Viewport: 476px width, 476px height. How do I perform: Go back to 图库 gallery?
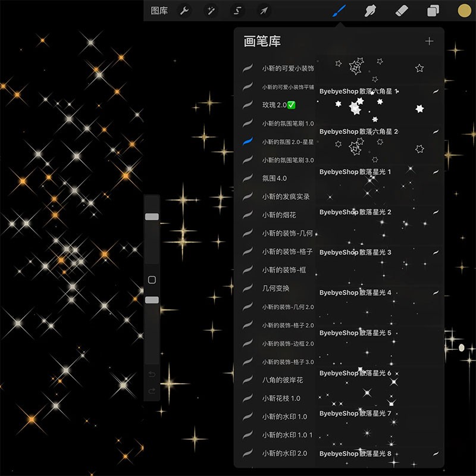pyautogui.click(x=159, y=11)
